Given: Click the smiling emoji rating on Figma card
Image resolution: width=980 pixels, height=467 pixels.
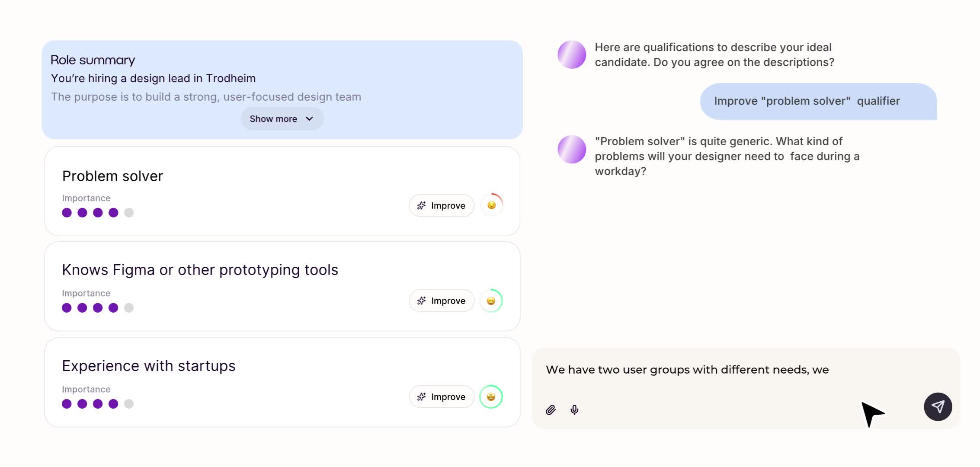Looking at the screenshot, I should click(491, 301).
